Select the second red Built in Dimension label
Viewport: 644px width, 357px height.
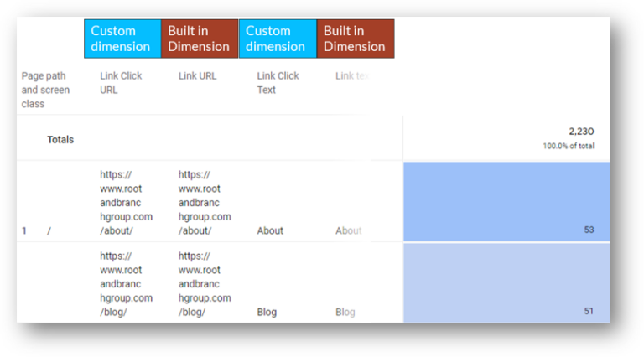coord(356,39)
